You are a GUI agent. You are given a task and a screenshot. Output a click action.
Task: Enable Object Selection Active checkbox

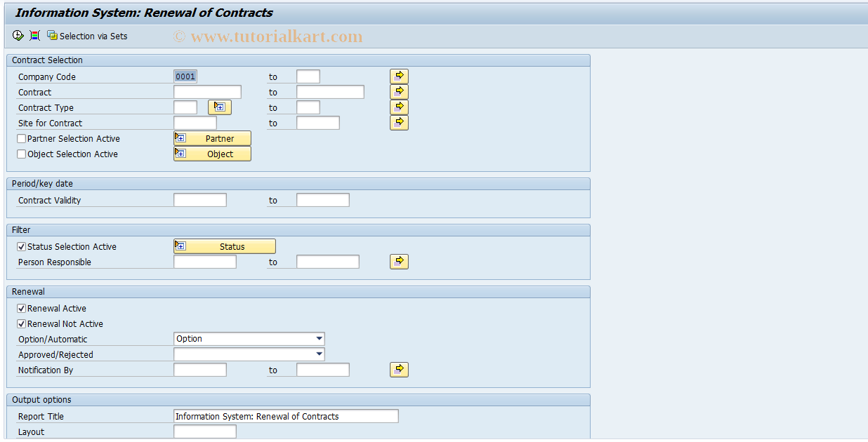(x=22, y=154)
